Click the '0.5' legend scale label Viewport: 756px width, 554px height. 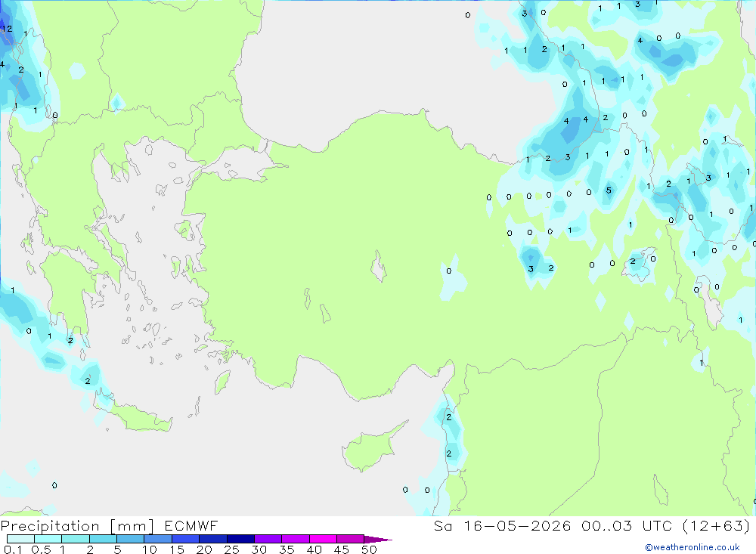click(41, 549)
